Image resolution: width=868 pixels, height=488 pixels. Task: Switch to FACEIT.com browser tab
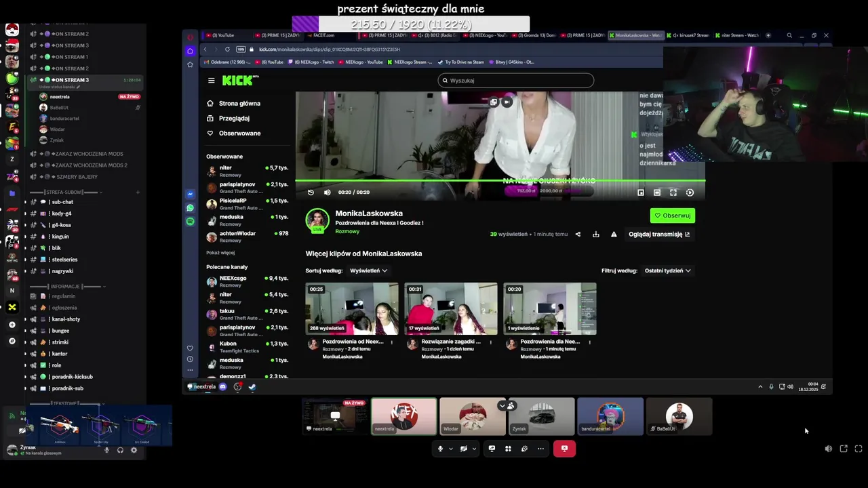click(323, 35)
